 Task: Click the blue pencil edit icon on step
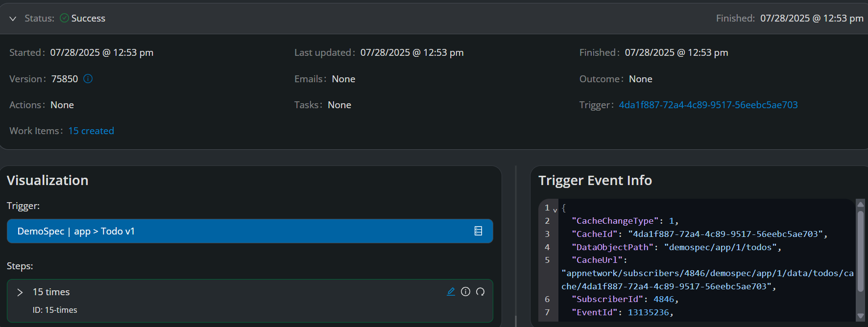451,292
